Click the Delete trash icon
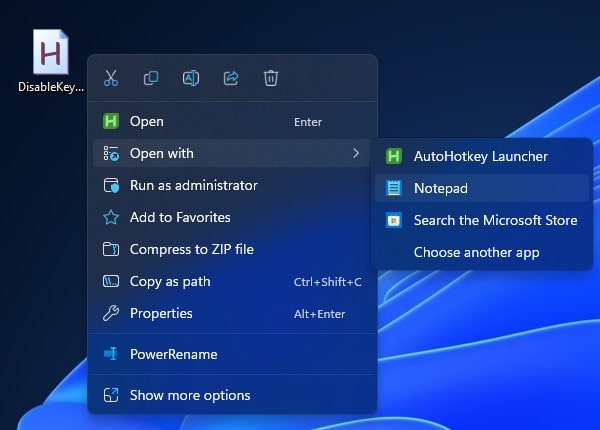Viewport: 600px width, 430px height. pos(271,78)
